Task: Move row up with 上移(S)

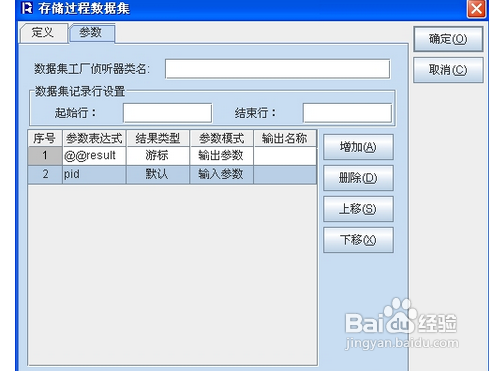Action: tap(358, 209)
